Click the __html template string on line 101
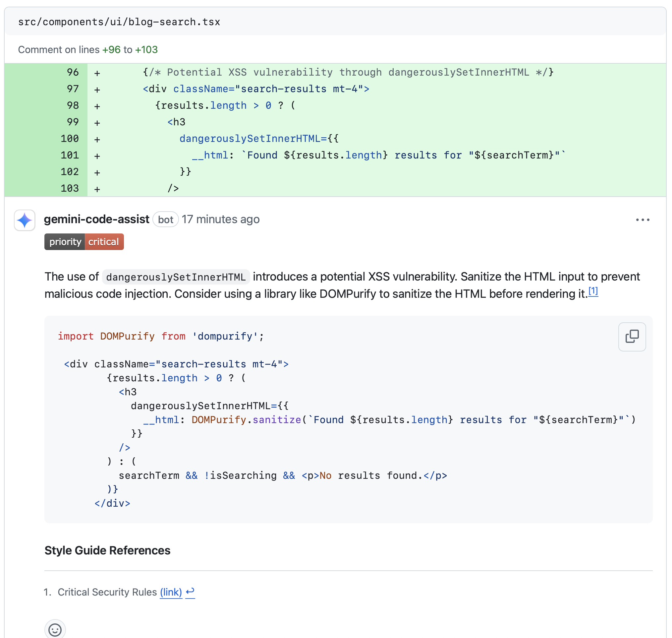 coord(379,155)
